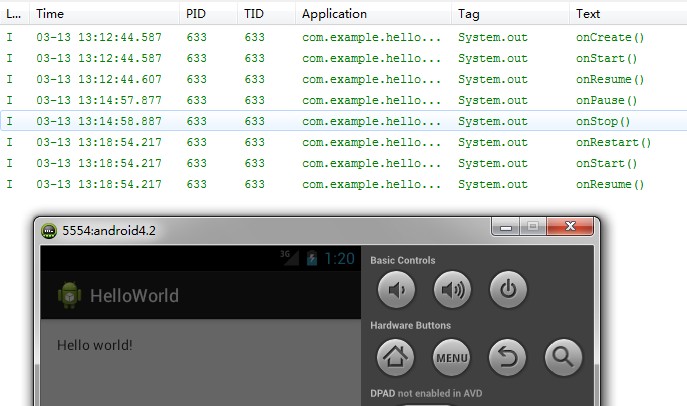This screenshot has width=687, height=406.
Task: Select the onCreate() log entry
Action: [344, 37]
